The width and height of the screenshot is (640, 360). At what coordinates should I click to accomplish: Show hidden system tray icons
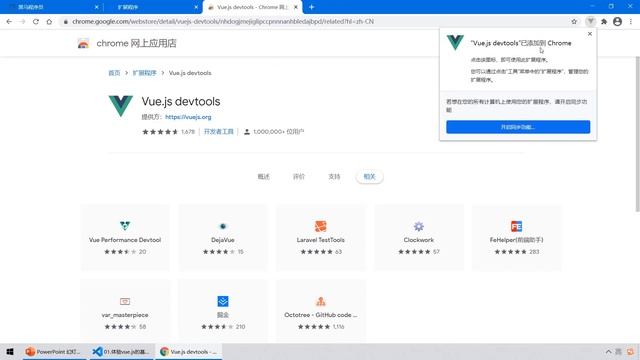tap(608, 351)
